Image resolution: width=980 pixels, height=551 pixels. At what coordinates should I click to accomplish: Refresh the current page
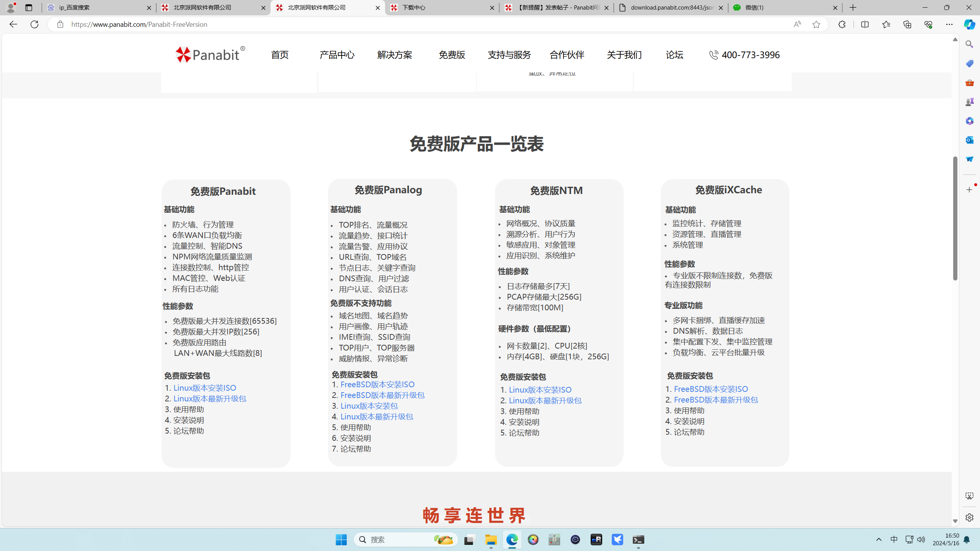click(x=34, y=24)
